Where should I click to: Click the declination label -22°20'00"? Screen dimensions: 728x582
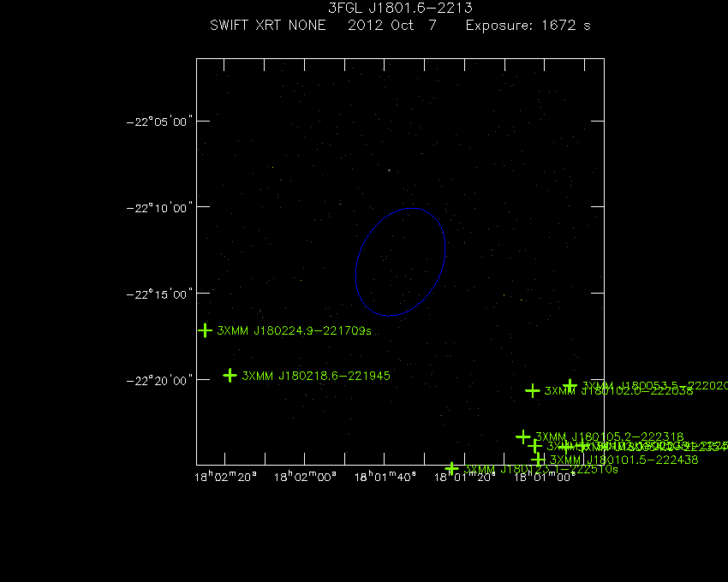[x=159, y=381]
